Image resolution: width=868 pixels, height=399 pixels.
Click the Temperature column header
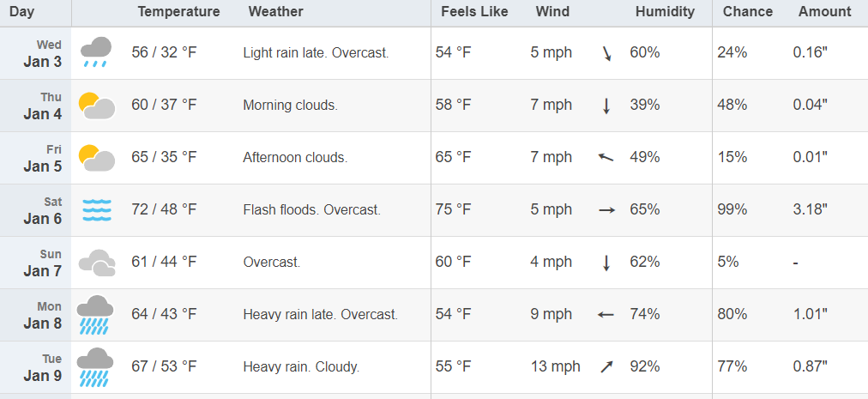178,12
